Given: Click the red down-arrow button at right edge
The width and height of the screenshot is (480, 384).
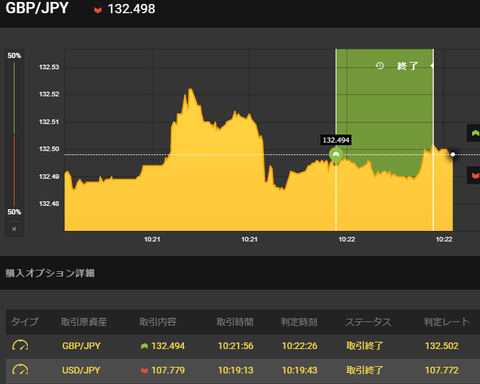Looking at the screenshot, I should click(x=474, y=175).
